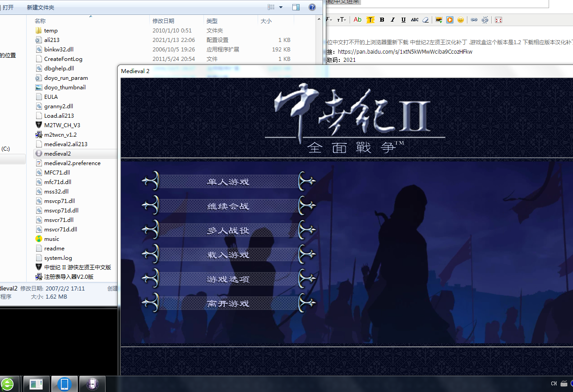The height and width of the screenshot is (392, 573).
Task: Select the medieval2.preference file
Action: pos(68,163)
